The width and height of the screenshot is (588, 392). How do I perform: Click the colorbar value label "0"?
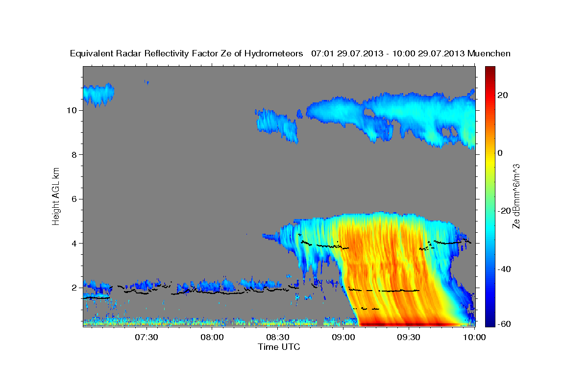click(500, 153)
